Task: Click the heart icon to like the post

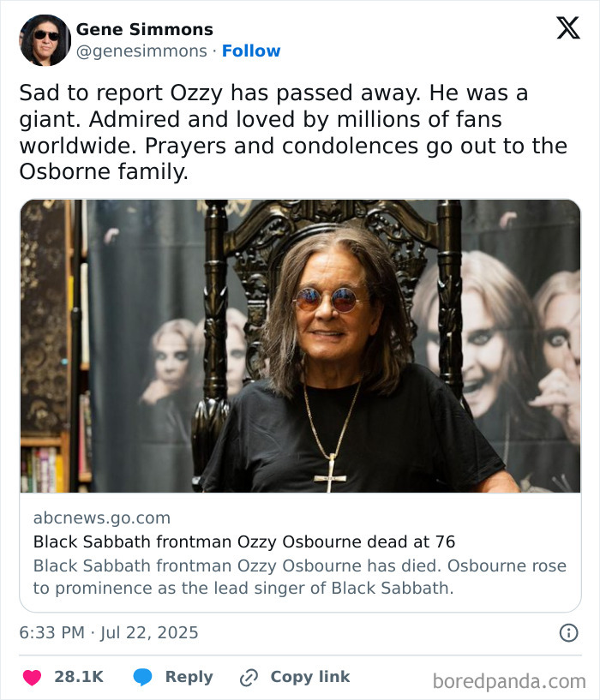Action: pyautogui.click(x=31, y=676)
